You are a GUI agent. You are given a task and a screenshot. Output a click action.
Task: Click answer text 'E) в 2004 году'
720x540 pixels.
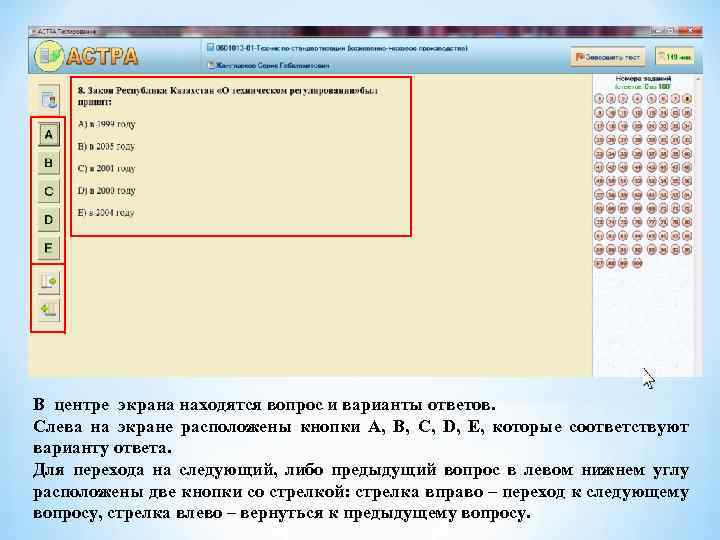click(x=107, y=213)
